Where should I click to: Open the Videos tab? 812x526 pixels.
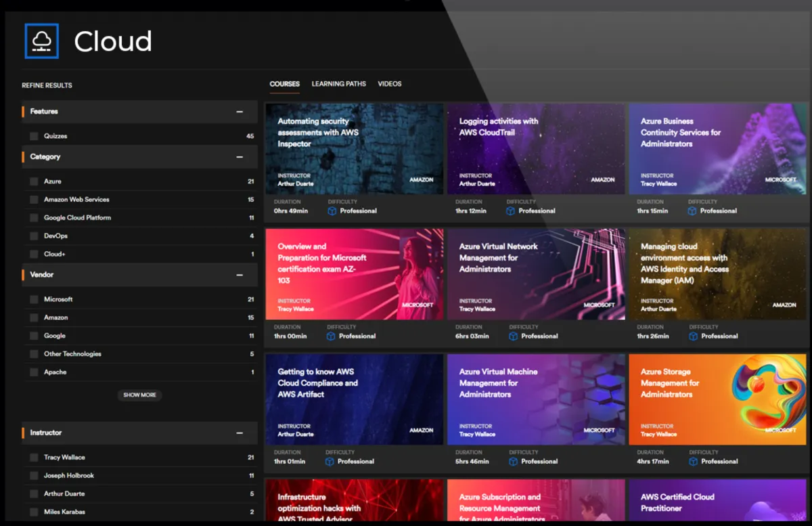click(389, 84)
